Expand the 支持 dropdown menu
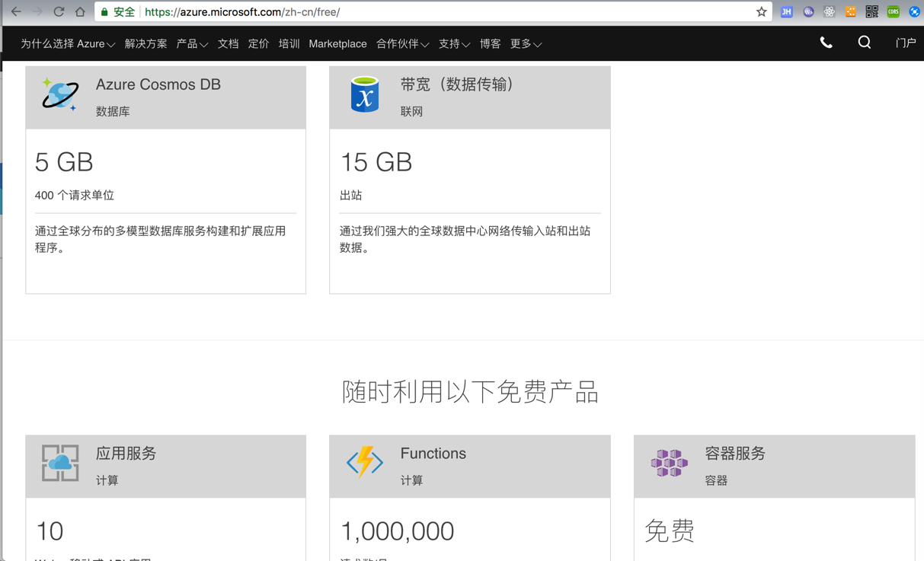 pos(454,44)
